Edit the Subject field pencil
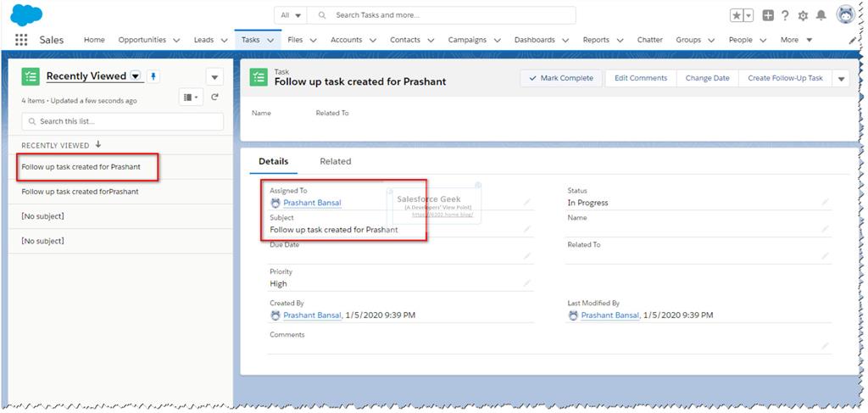This screenshot has height=413, width=868. [x=526, y=229]
